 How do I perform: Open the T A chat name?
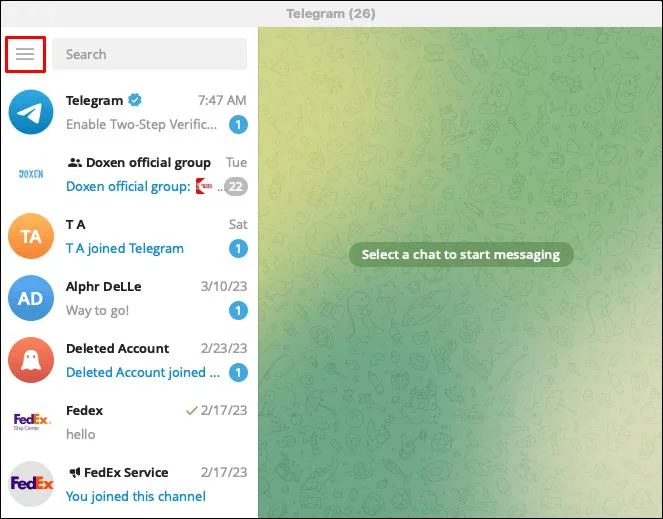(76, 225)
